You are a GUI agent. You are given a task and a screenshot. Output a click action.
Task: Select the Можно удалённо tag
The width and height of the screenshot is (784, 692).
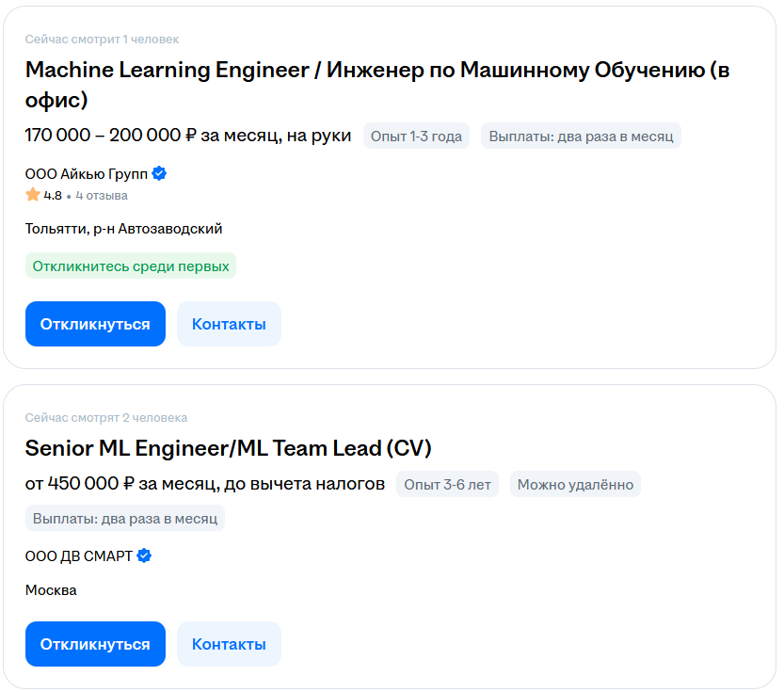(575, 485)
